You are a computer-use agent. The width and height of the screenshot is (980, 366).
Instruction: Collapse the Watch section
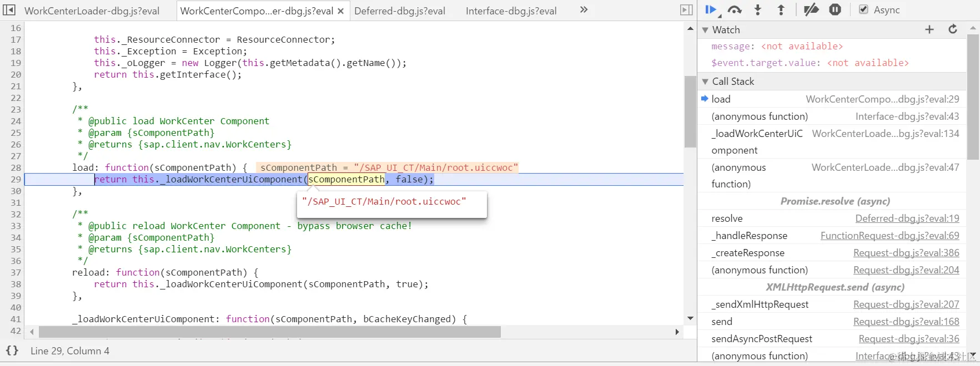705,30
